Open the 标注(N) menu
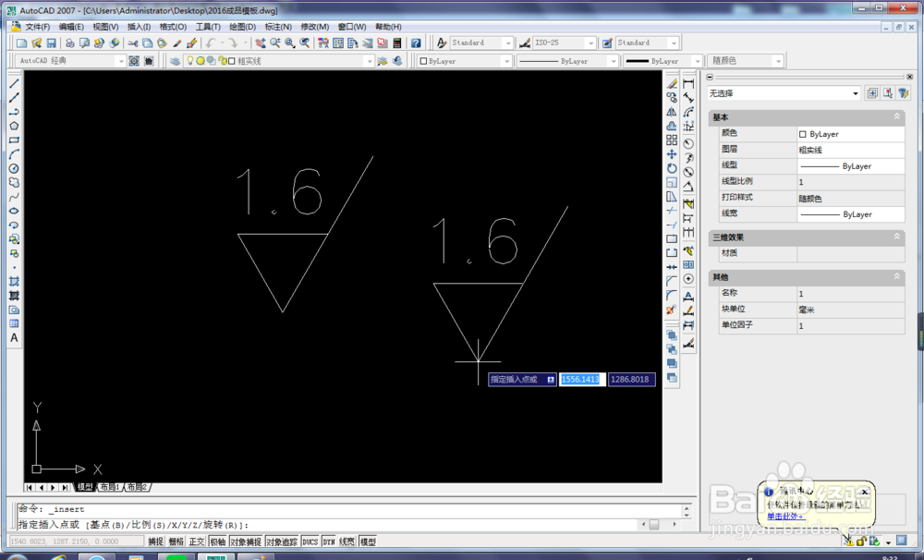Viewport: 924px width, 560px height. click(x=278, y=27)
